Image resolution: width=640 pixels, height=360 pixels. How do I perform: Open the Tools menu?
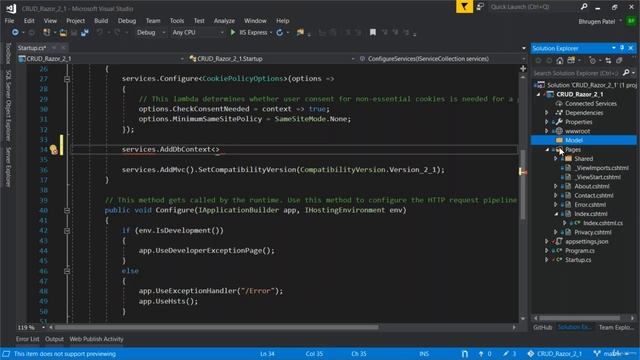tap(177, 20)
